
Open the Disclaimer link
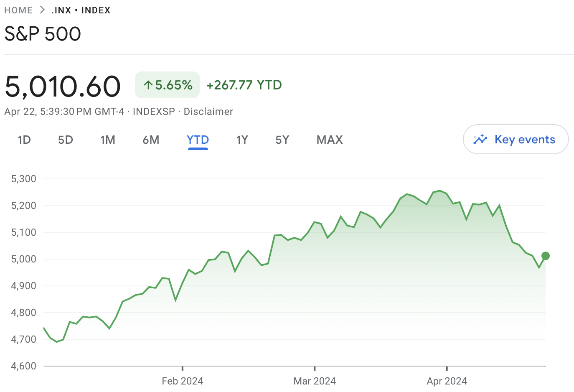click(x=208, y=112)
